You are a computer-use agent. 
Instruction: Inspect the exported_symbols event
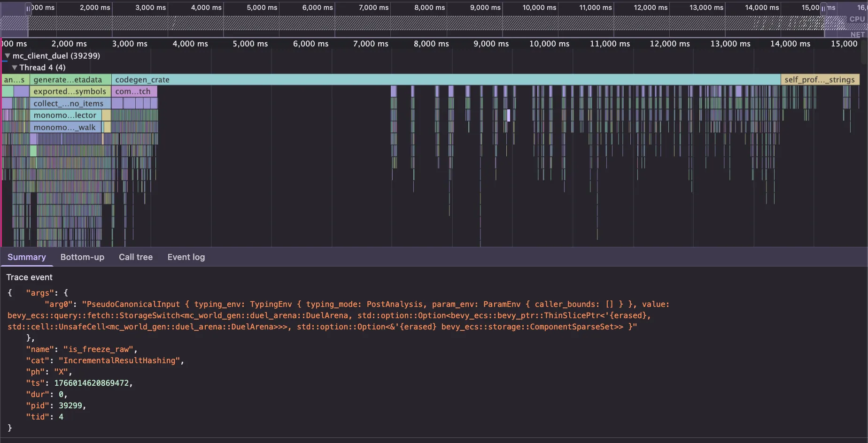tap(70, 91)
